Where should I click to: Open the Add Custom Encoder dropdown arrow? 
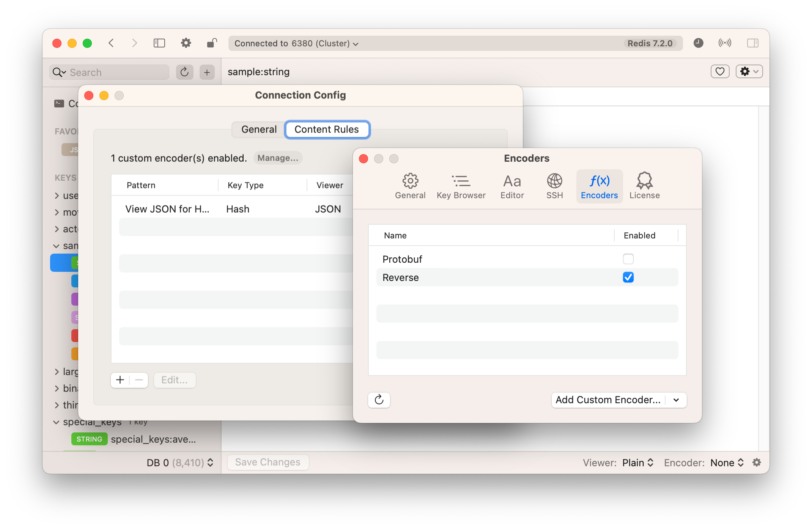pyautogui.click(x=676, y=400)
